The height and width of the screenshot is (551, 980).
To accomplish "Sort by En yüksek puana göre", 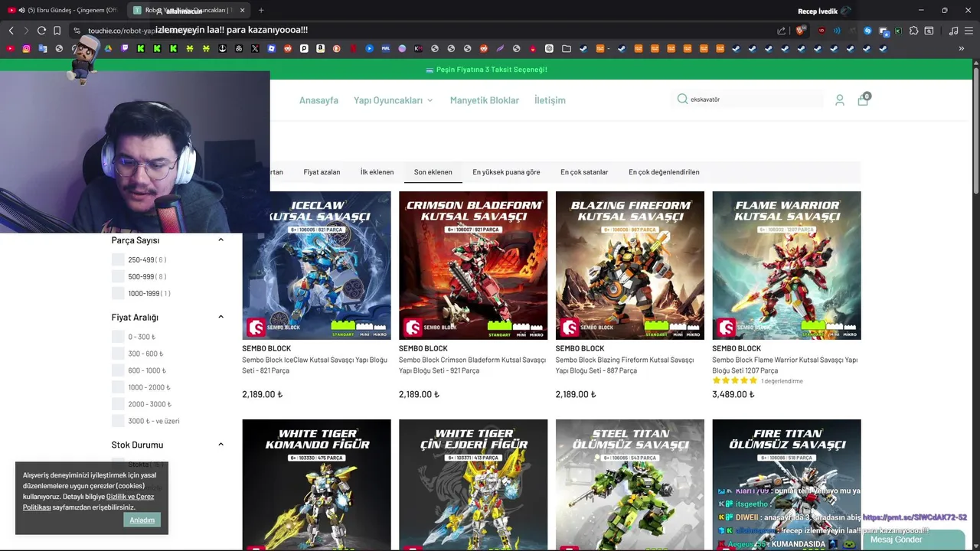I will pos(506,172).
